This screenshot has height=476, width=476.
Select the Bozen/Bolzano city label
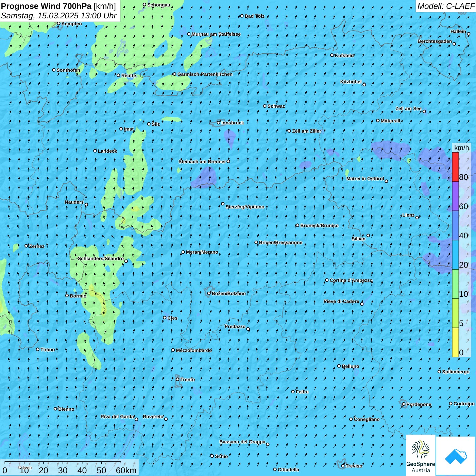pos(228,293)
